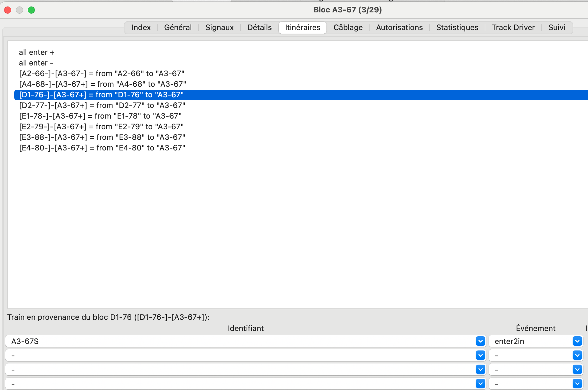Expand the second row identifier dropdown
Image resolution: width=588 pixels, height=390 pixels.
pos(481,355)
